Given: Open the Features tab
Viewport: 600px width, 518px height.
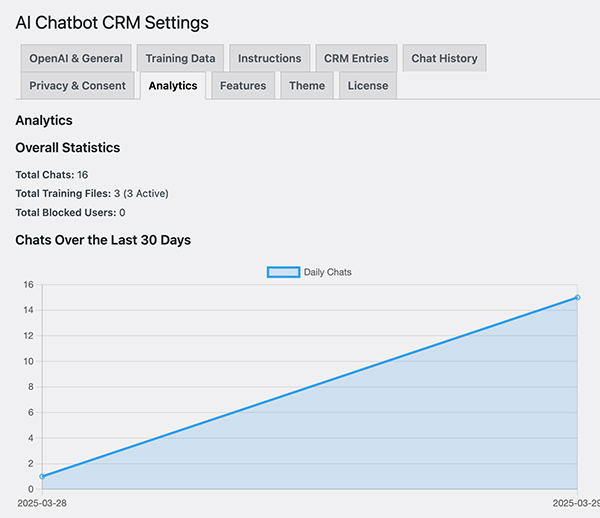Looking at the screenshot, I should tap(243, 86).
